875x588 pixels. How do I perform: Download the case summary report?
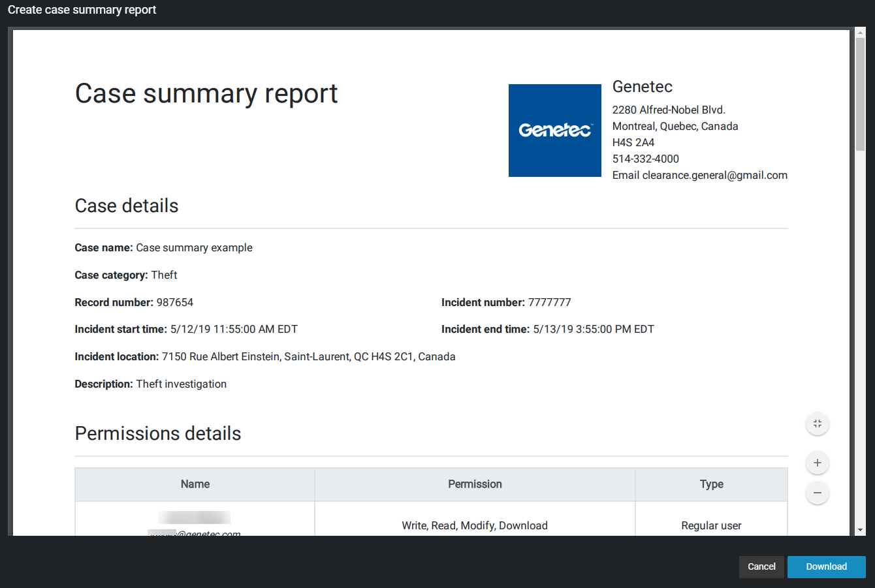pos(827,566)
